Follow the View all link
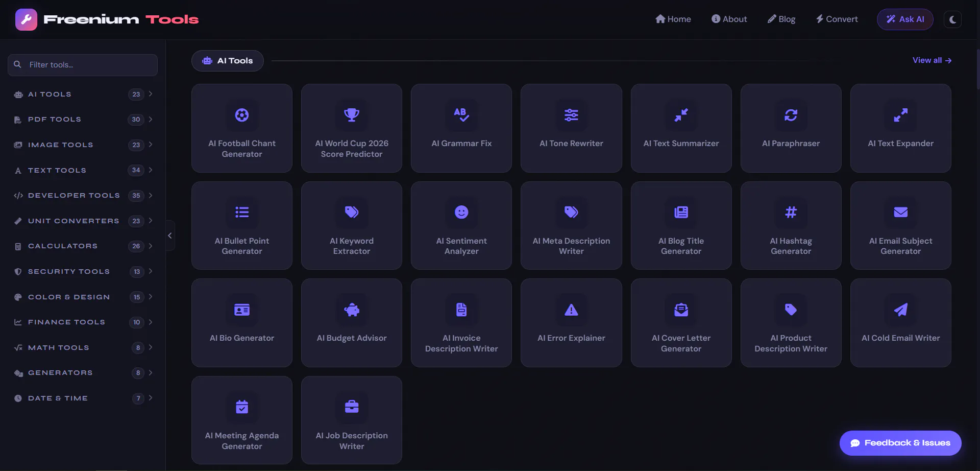Viewport: 980px width, 471px height. click(932, 60)
